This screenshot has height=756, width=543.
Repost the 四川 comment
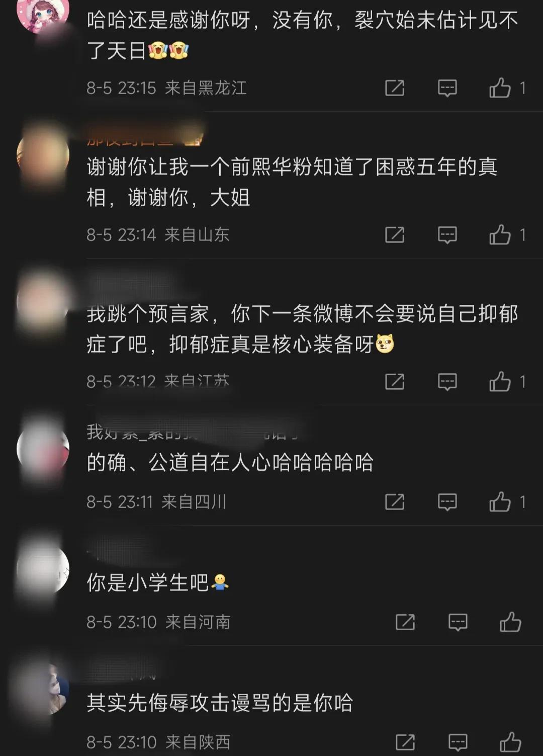[x=395, y=501]
